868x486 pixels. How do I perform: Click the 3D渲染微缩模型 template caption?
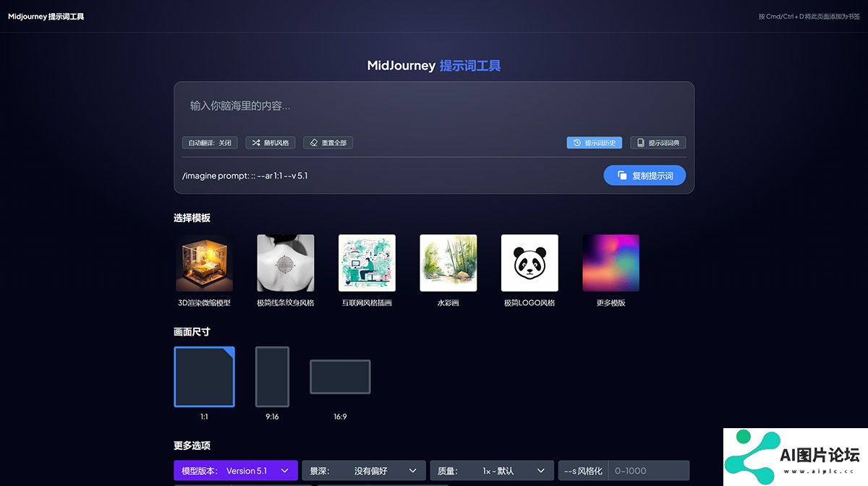204,303
